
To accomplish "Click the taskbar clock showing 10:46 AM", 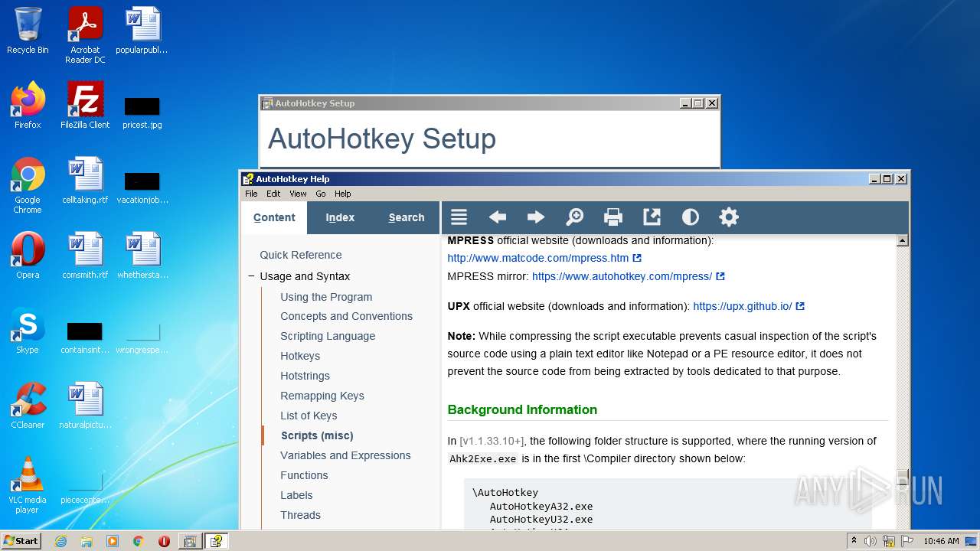I will [x=941, y=541].
